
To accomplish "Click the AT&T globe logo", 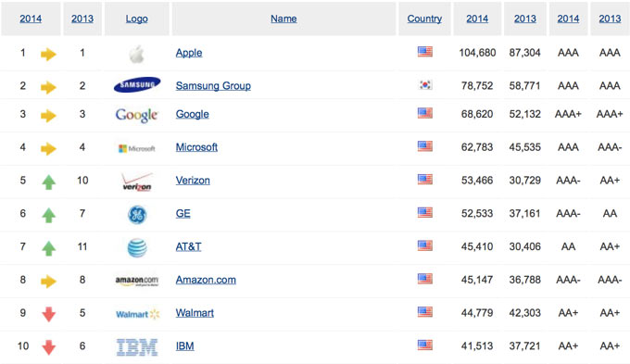I will coord(137,247).
